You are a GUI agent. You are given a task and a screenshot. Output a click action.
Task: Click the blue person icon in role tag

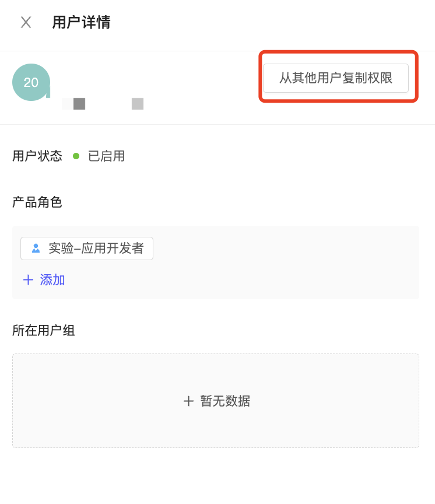pyautogui.click(x=36, y=248)
